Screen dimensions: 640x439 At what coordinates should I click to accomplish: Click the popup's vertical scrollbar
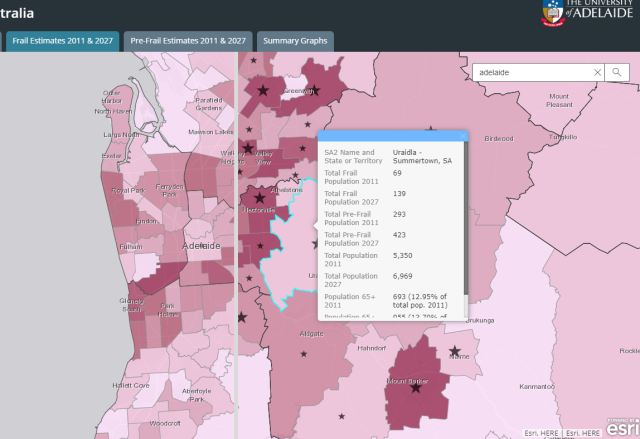(466, 218)
